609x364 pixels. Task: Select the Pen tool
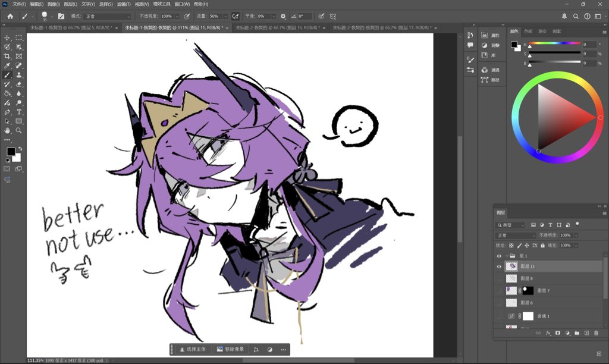click(x=7, y=112)
